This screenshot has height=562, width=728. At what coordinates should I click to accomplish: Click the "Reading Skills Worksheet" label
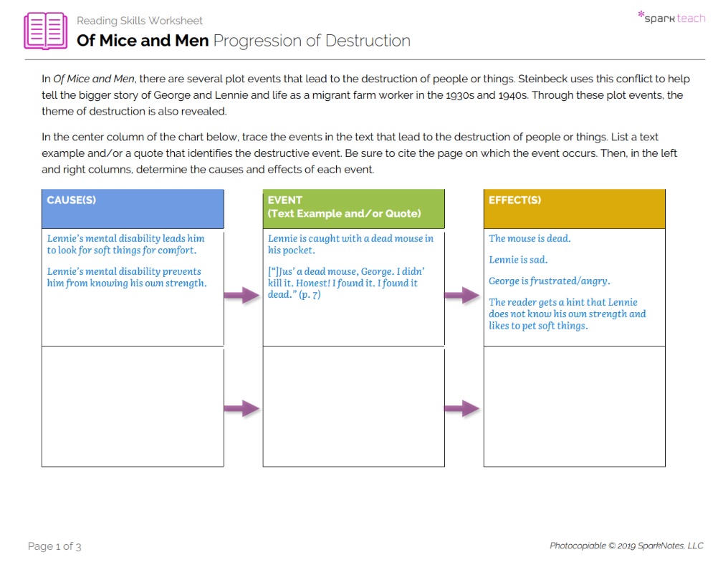pos(140,21)
